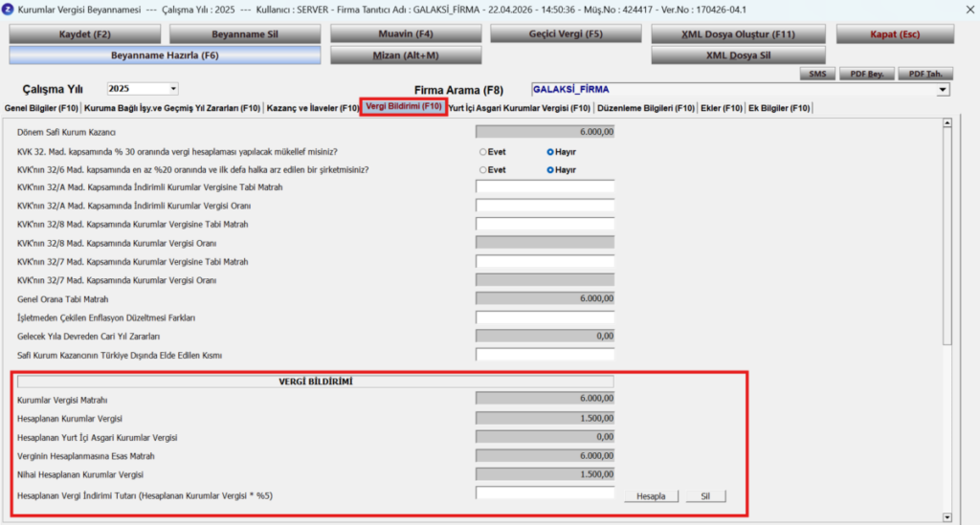Click Hesaplanan Vergi İndirimi Tutarı field
Viewport: 980px width, 525px height.
click(x=545, y=493)
